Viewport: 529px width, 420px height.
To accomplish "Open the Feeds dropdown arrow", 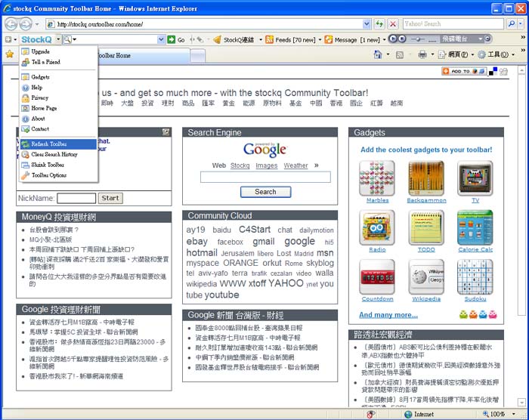I will [x=320, y=39].
